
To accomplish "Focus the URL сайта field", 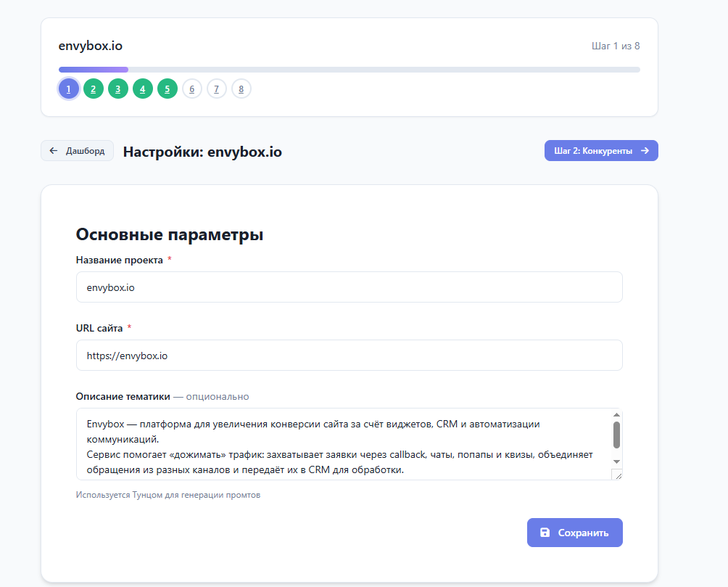I will click(x=349, y=356).
